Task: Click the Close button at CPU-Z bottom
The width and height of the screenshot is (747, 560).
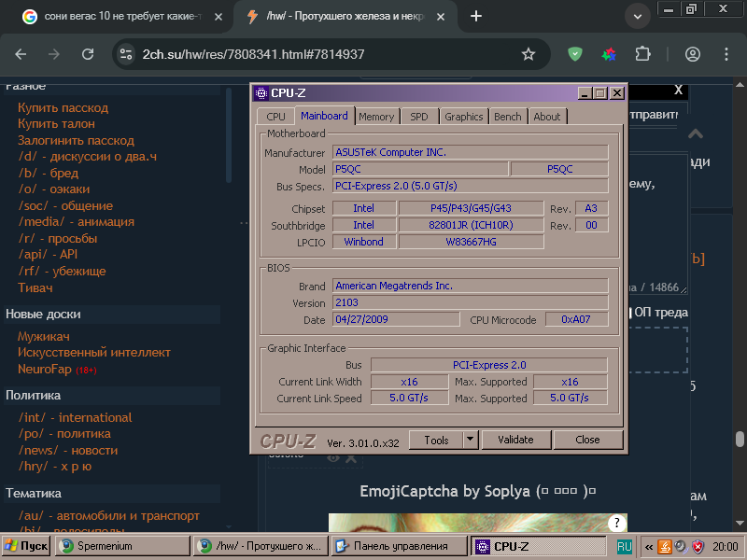Action: click(x=587, y=440)
